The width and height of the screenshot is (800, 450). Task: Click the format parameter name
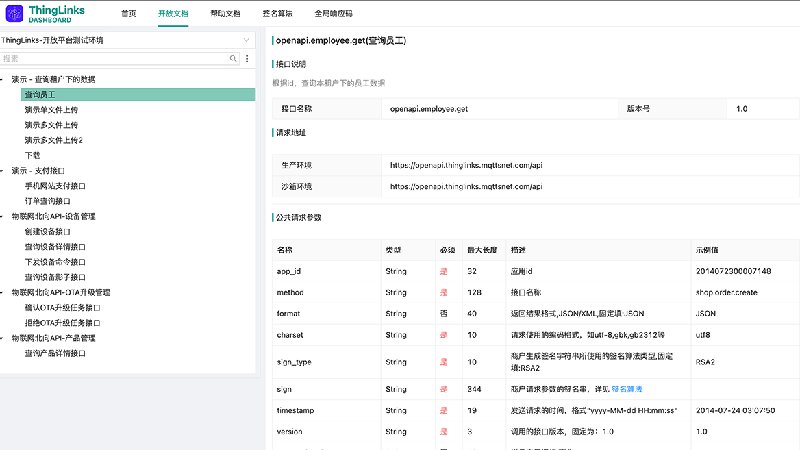(288, 313)
